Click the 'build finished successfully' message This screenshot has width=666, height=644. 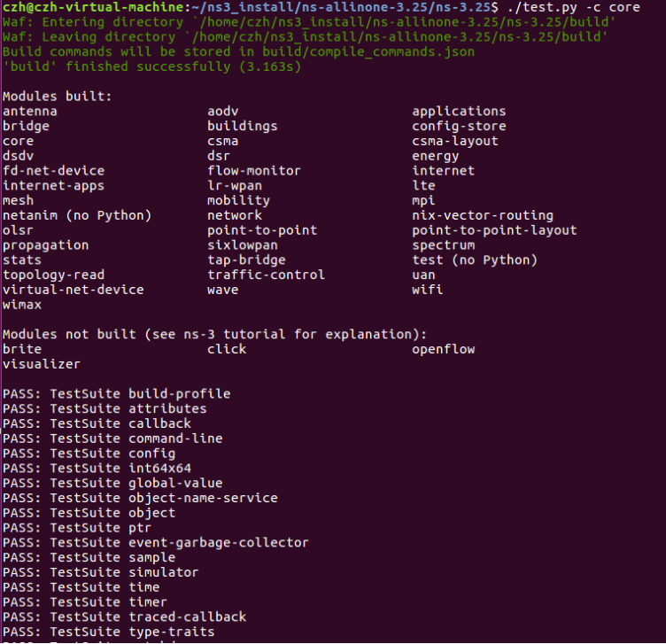(151, 66)
